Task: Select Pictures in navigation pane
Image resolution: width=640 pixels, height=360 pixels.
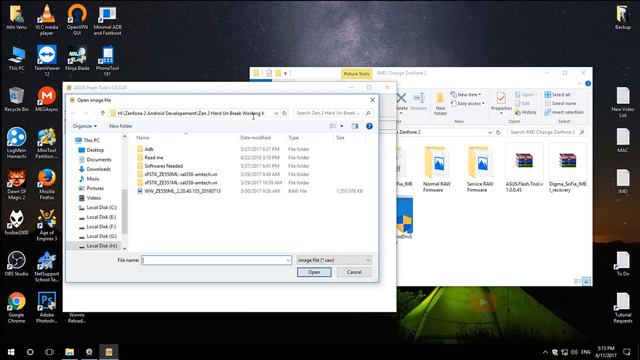Action: 91,188
